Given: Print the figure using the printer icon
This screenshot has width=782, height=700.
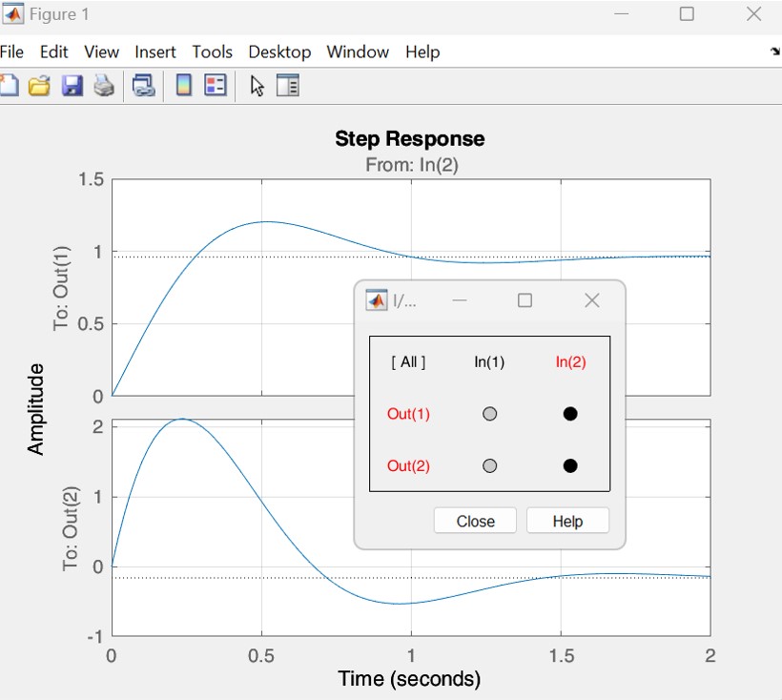Looking at the screenshot, I should coord(104,86).
